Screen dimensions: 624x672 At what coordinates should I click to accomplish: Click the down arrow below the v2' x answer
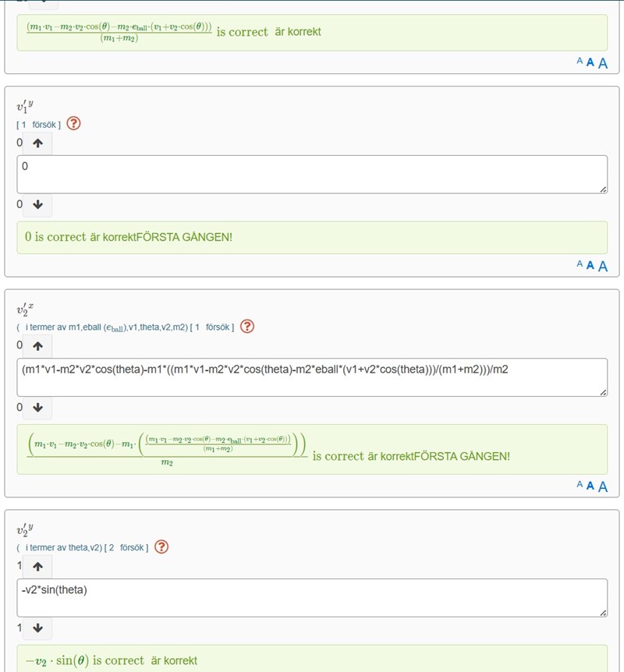(x=37, y=407)
